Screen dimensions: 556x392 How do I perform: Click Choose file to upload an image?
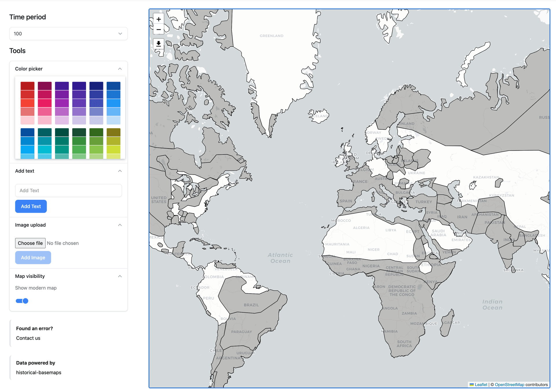pos(30,243)
